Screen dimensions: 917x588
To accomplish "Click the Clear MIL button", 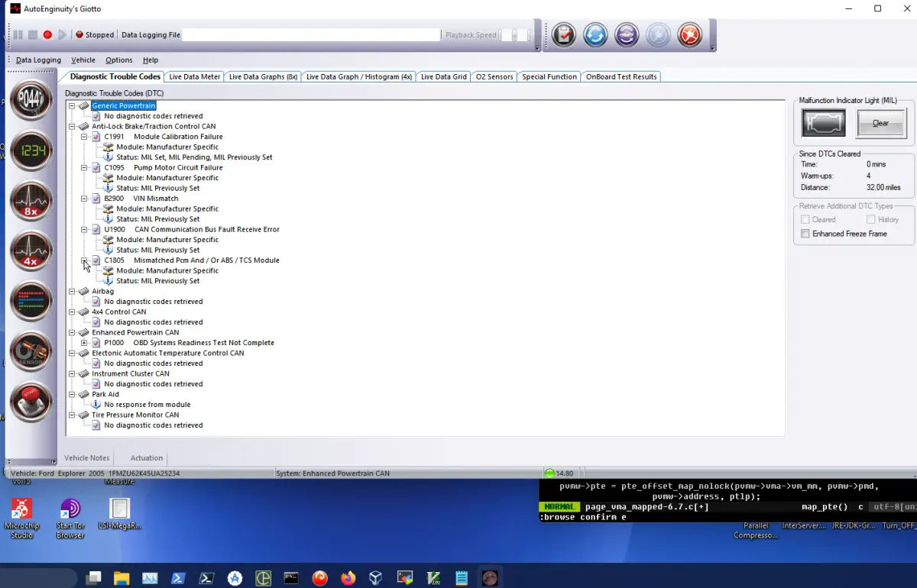I will pyautogui.click(x=880, y=123).
